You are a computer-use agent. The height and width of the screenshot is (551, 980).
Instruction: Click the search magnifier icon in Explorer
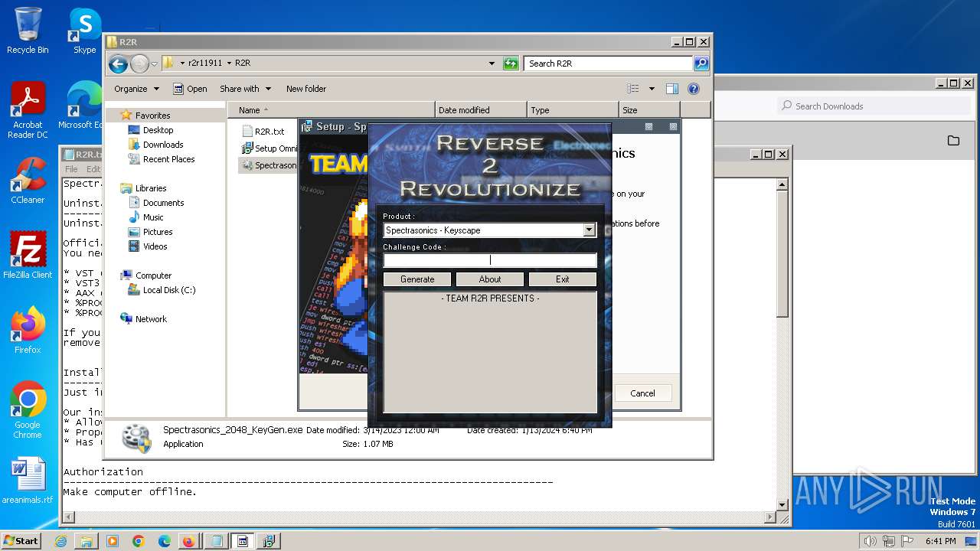pos(701,64)
